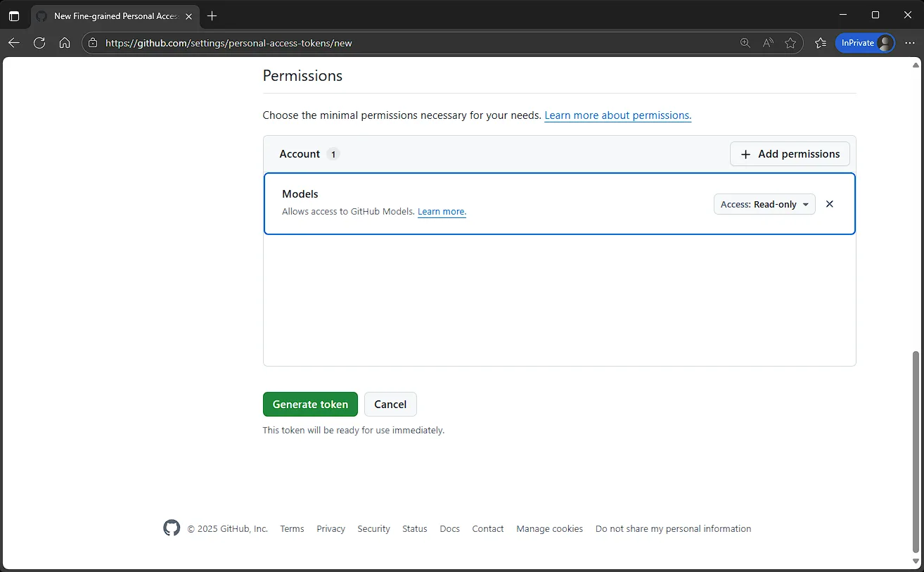The height and width of the screenshot is (572, 924).
Task: Close the New Fine-grained Personal Access tab
Action: click(188, 15)
